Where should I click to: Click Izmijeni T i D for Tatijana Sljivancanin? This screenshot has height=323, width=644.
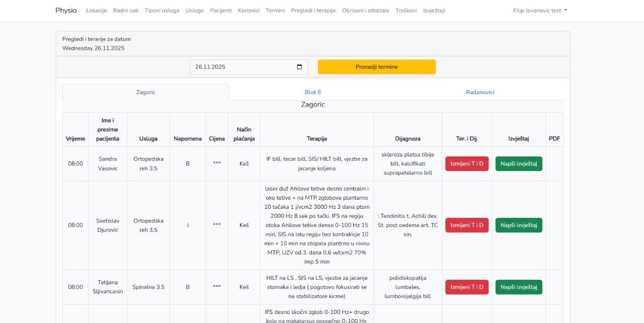click(x=466, y=287)
